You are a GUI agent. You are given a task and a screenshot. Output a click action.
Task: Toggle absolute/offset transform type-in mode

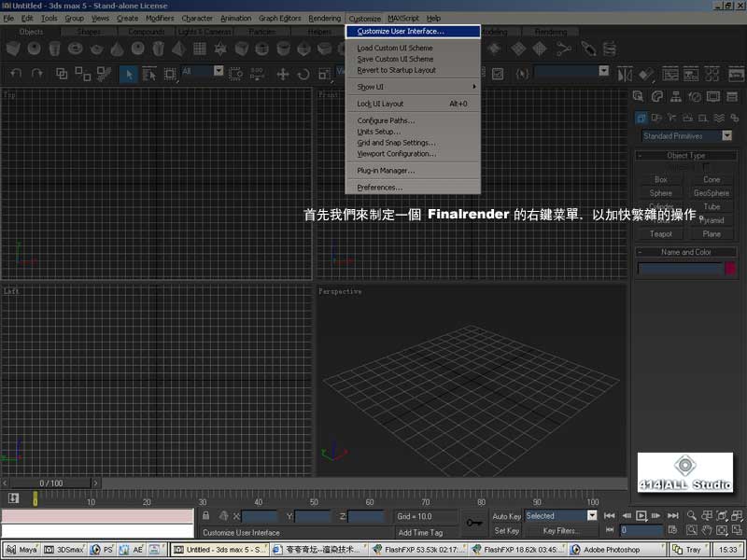[x=223, y=516]
